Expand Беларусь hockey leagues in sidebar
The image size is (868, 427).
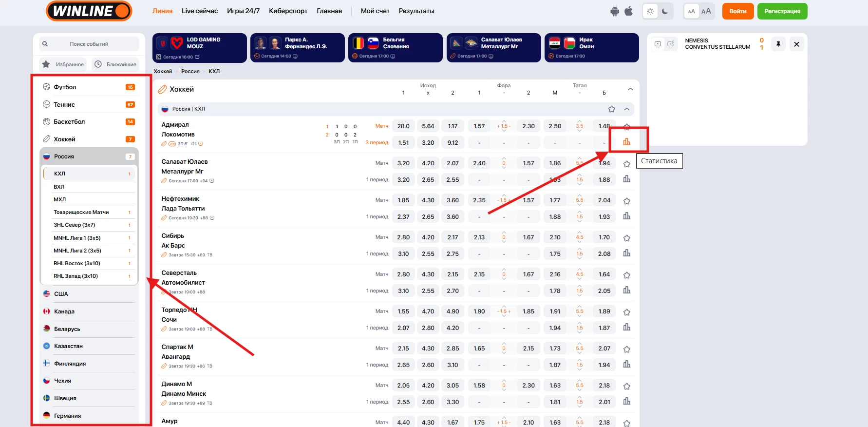point(89,329)
